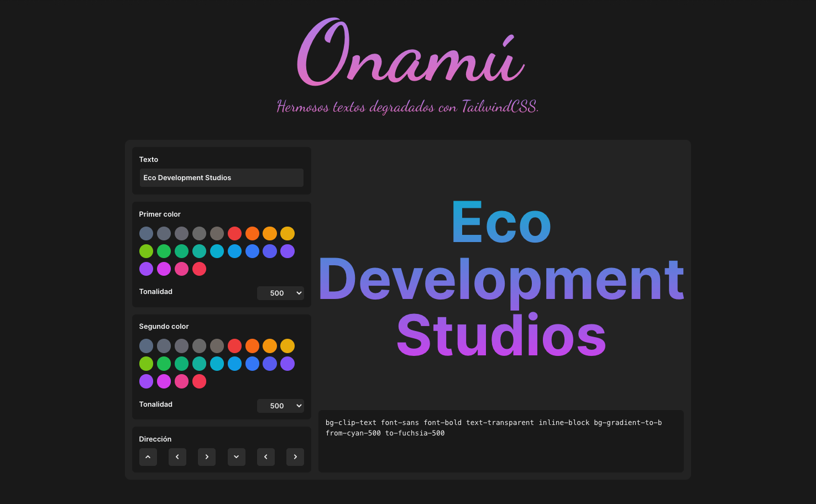Choose purple swatch in Segundo color

coord(146,381)
